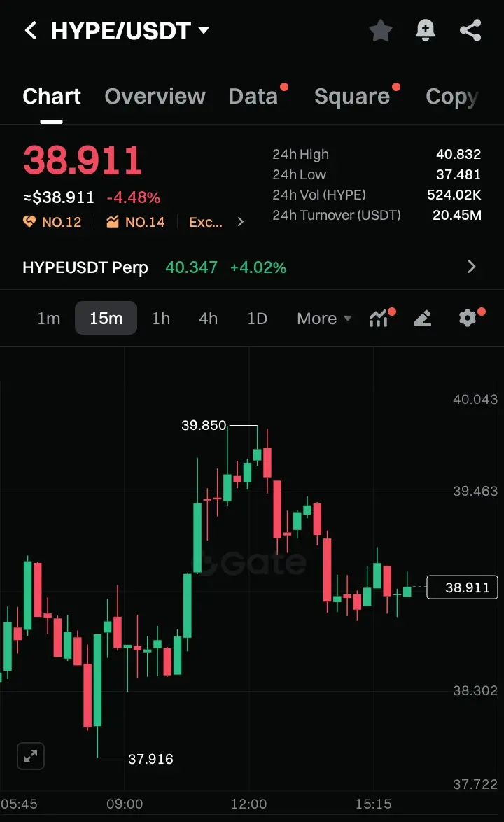Tap the 39.850 high marker label

(204, 425)
